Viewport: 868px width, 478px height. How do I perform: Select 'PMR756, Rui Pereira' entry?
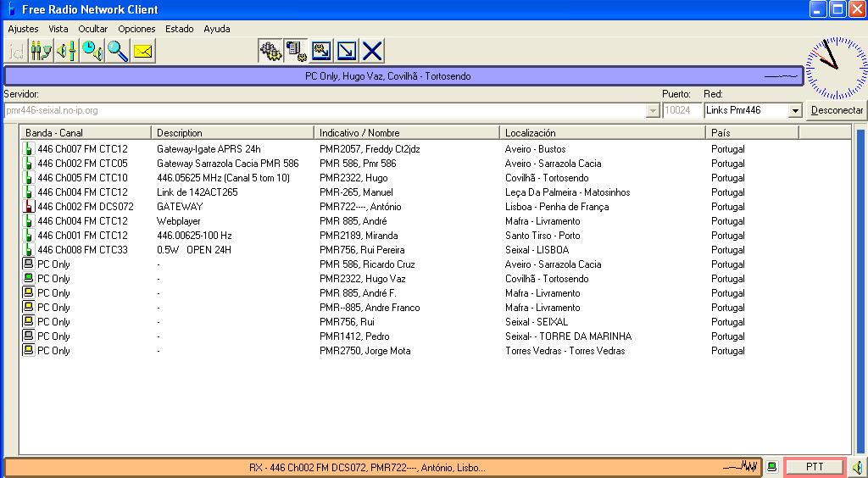pyautogui.click(x=362, y=249)
